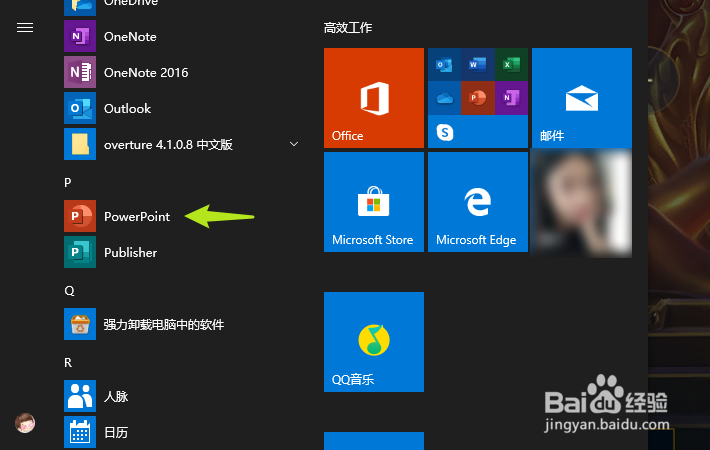Open OneNote 2016 from the list
Viewport: 710px width, 450px height.
(x=181, y=72)
